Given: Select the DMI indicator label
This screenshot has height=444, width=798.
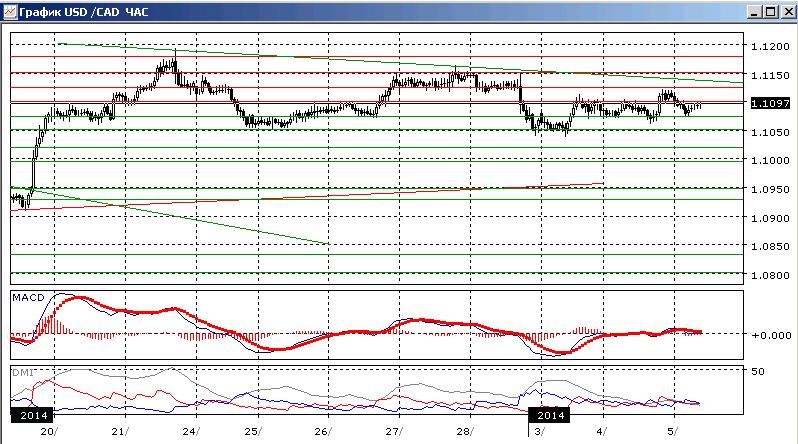Looking at the screenshot, I should [22, 373].
